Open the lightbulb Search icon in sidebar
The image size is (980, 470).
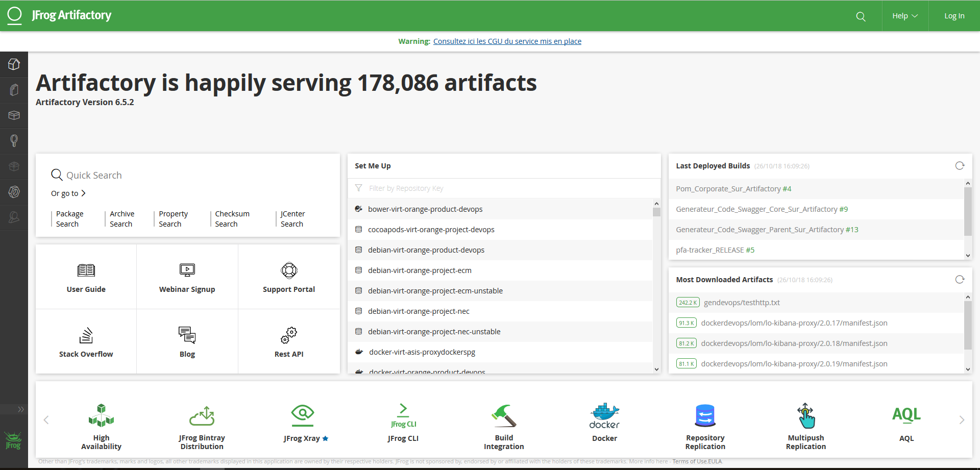point(14,141)
